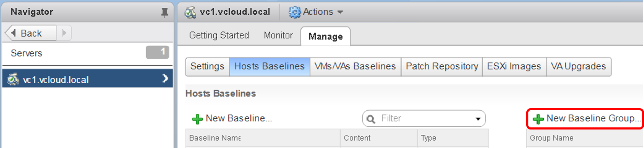Switch to the Monitor tab
This screenshot has width=644, height=148.
[278, 35]
